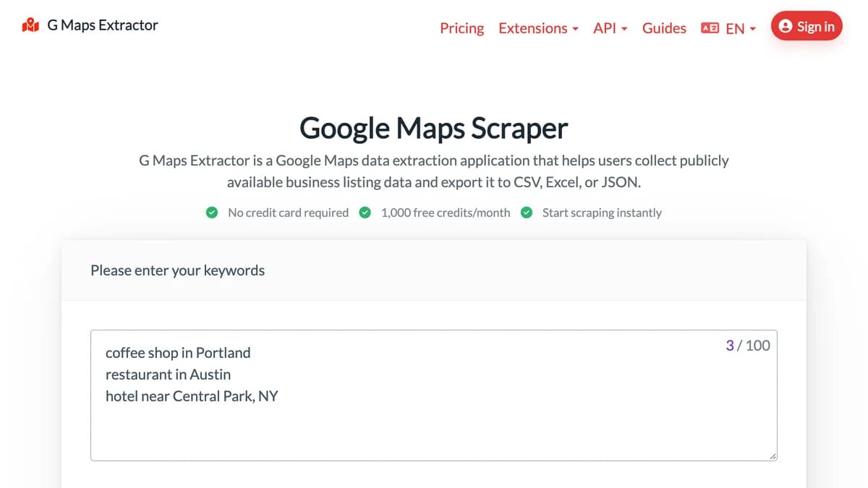Click the 'No credit card required' text
Viewport: 868px width, 488px height.
click(288, 213)
